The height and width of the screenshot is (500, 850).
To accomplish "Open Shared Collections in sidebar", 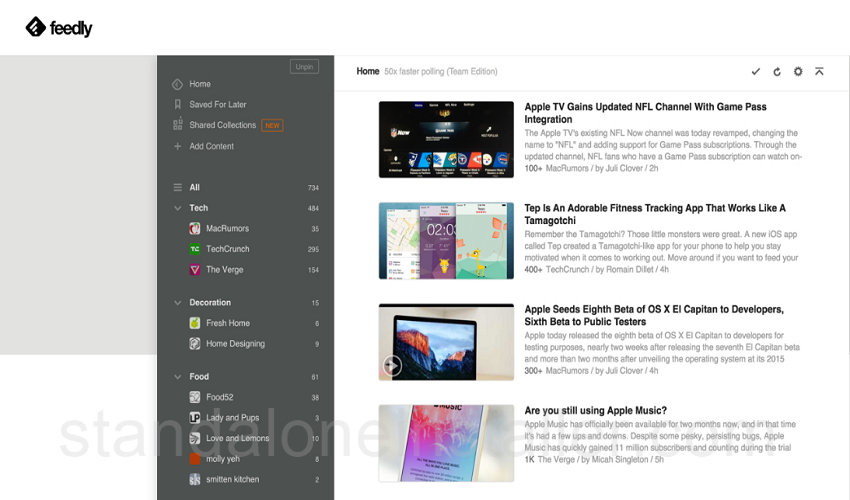I will [x=222, y=125].
